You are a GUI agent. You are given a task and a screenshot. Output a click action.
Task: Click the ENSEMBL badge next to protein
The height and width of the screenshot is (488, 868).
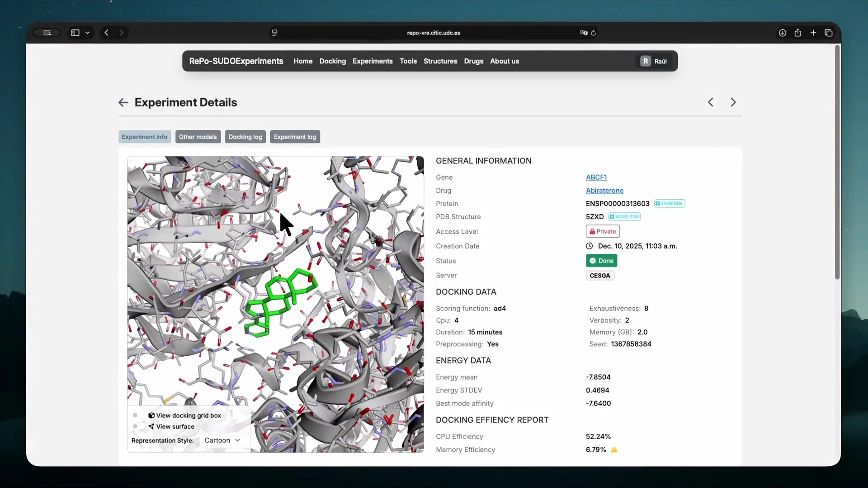[x=670, y=204]
